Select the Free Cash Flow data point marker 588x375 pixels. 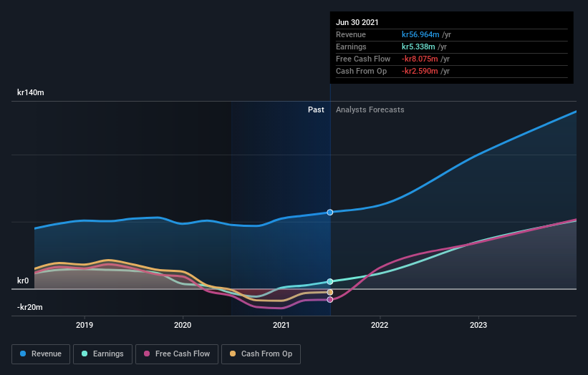pyautogui.click(x=330, y=300)
